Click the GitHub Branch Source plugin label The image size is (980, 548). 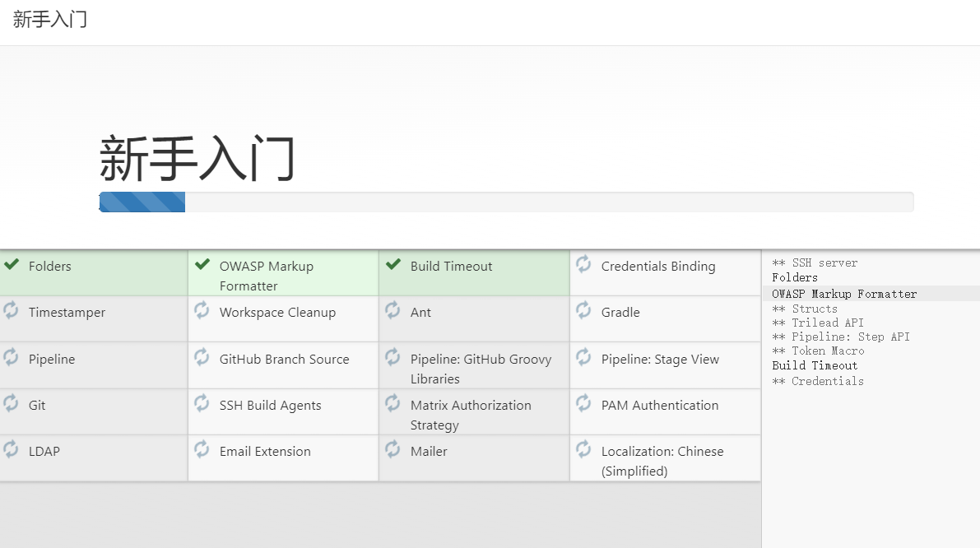(284, 360)
